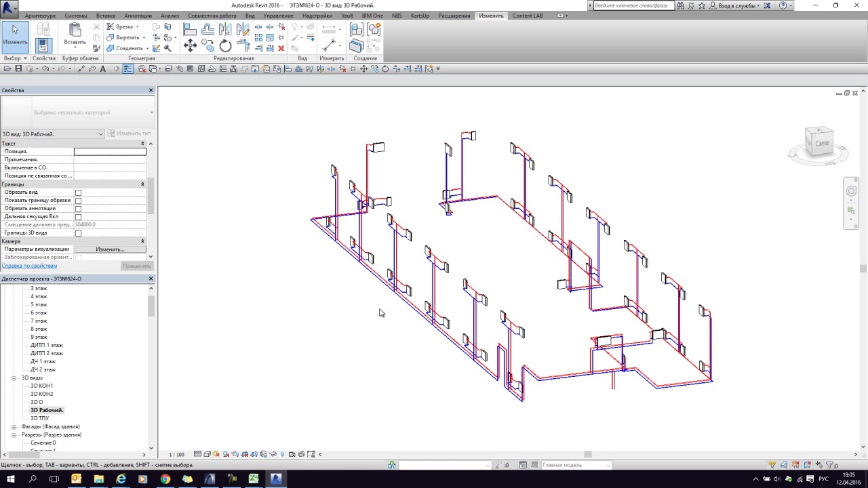Click the Изменить тип button
Image resolution: width=868 pixels, height=488 pixels.
[x=130, y=134]
